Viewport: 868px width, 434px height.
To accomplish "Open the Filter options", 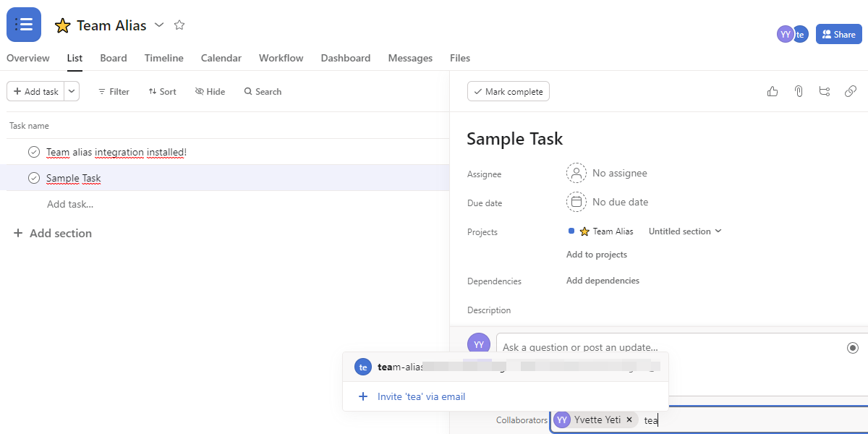I will (x=114, y=92).
